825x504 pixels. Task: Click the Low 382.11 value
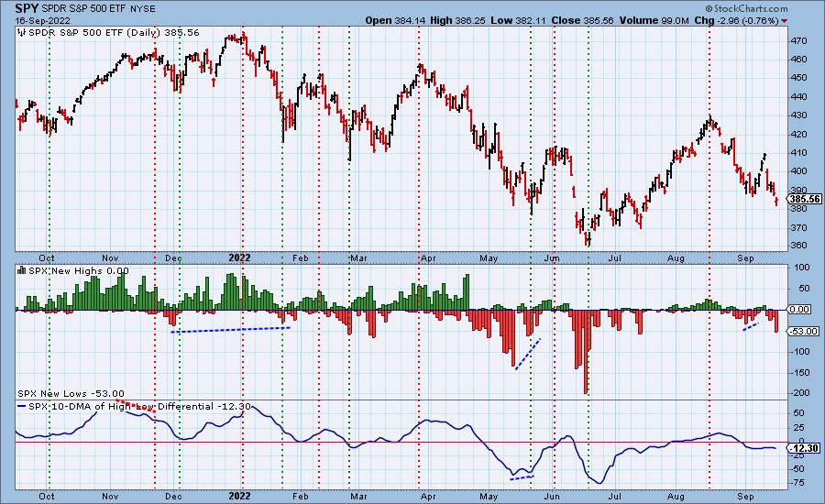point(518,20)
